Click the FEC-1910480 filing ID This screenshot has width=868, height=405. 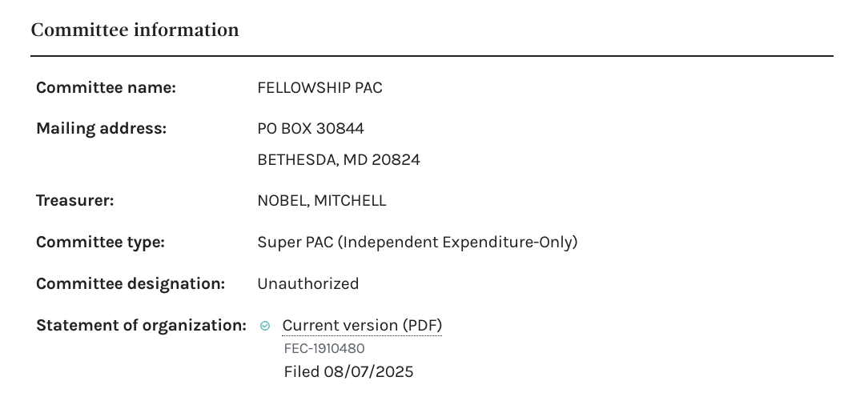[324, 349]
